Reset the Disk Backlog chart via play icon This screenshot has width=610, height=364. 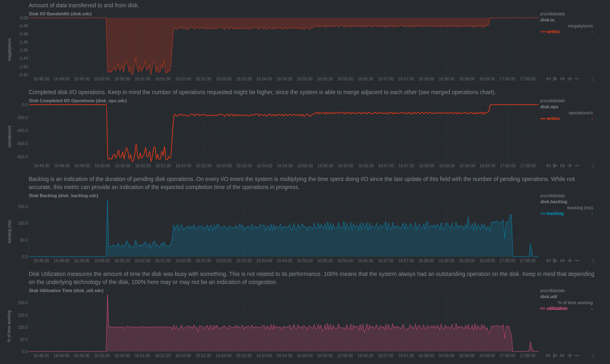(555, 261)
